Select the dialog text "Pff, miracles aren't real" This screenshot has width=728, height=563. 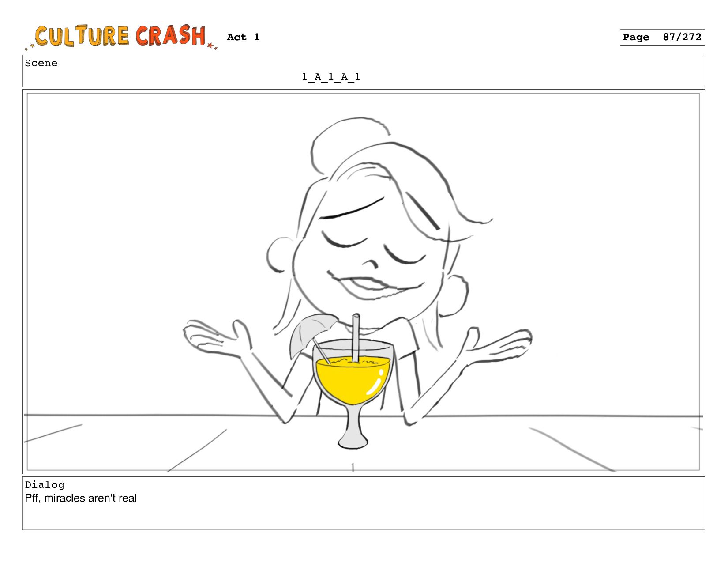[81, 498]
